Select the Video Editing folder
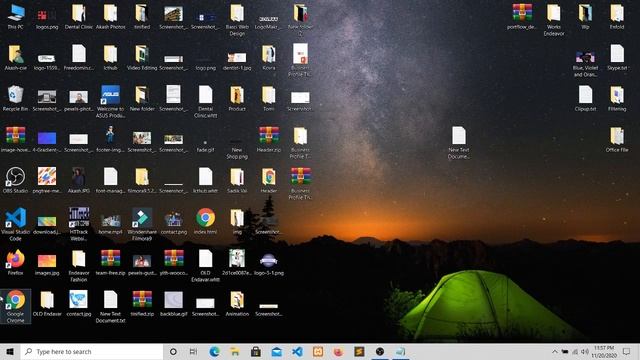Viewport: 640px width, 360px height. 142,58
